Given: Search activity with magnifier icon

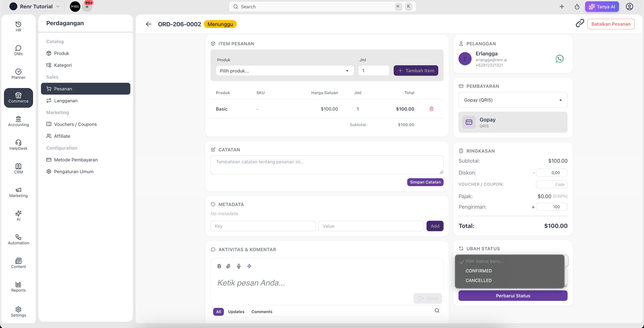Looking at the screenshot, I should coord(437,310).
